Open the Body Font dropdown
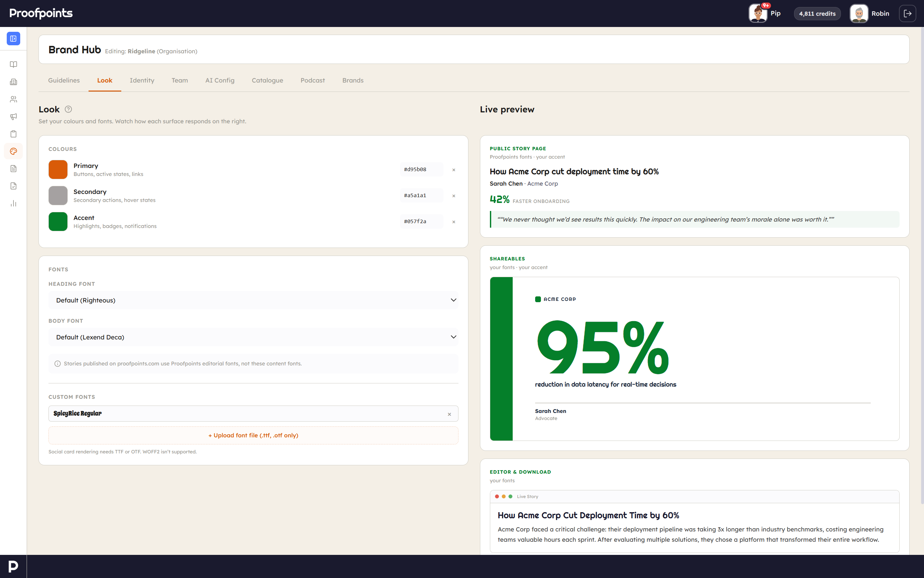924x578 pixels. point(253,337)
